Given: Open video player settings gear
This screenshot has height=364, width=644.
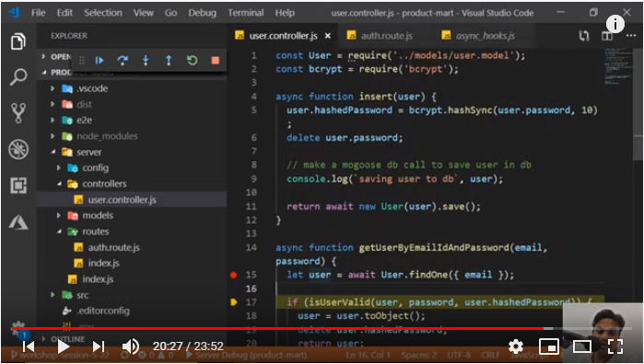Looking at the screenshot, I should 516,346.
